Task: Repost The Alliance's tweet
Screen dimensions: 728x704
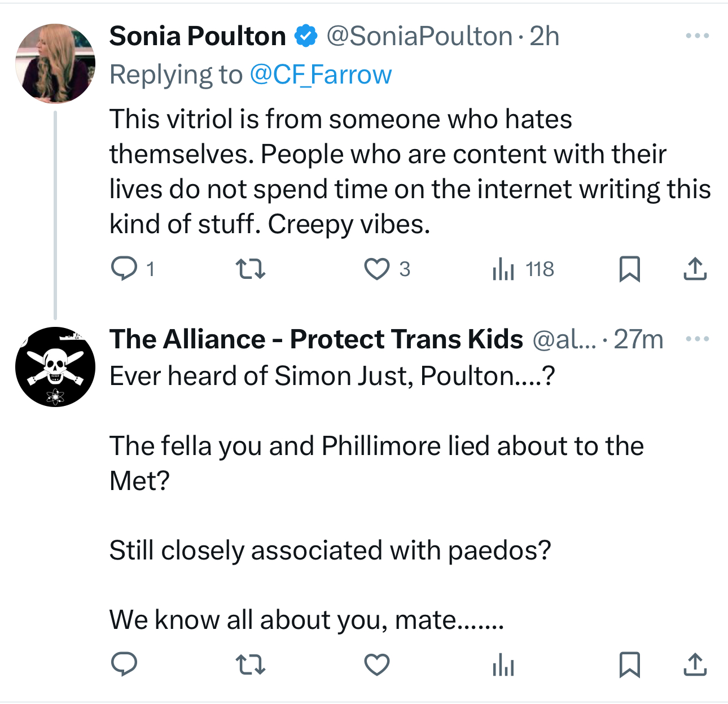Action: point(250,664)
